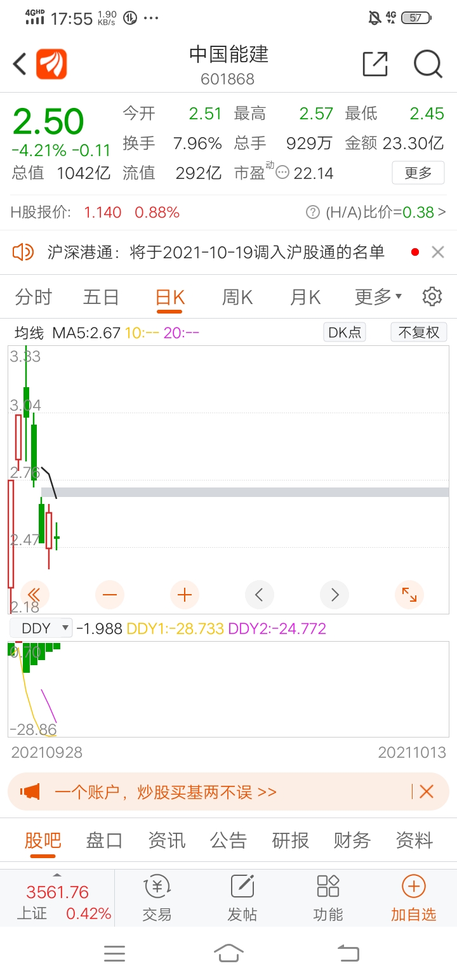The image size is (457, 980).
Task: Expand H/A 比价 details arrow
Action: (x=442, y=213)
